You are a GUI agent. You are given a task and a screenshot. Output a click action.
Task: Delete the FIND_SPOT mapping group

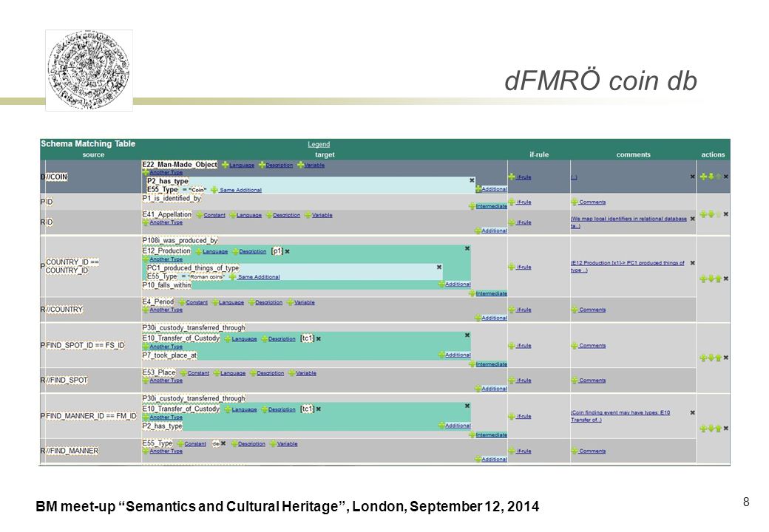[x=726, y=358]
